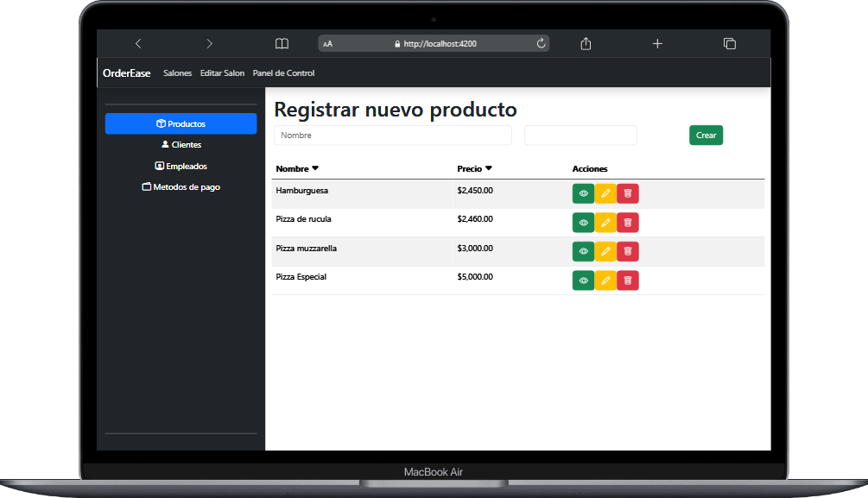The width and height of the screenshot is (868, 498).
Task: Focus the Nombre input field
Action: coord(392,135)
